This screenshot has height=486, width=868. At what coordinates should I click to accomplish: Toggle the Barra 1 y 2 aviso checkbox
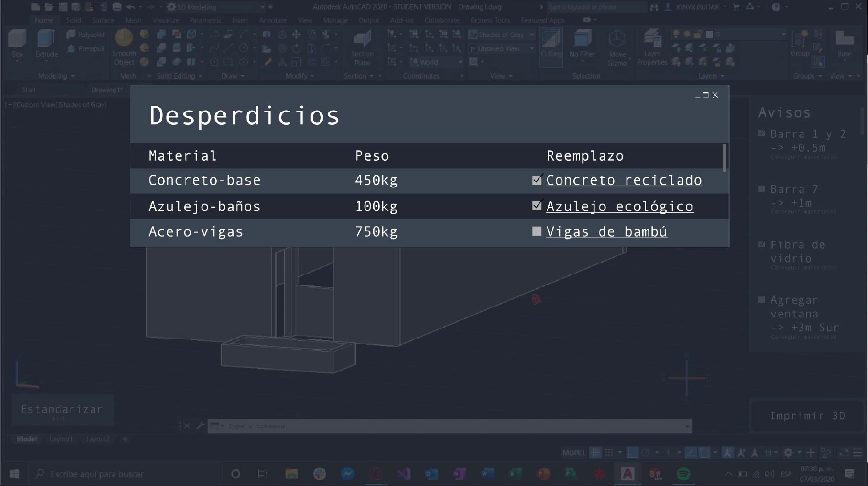tap(762, 133)
